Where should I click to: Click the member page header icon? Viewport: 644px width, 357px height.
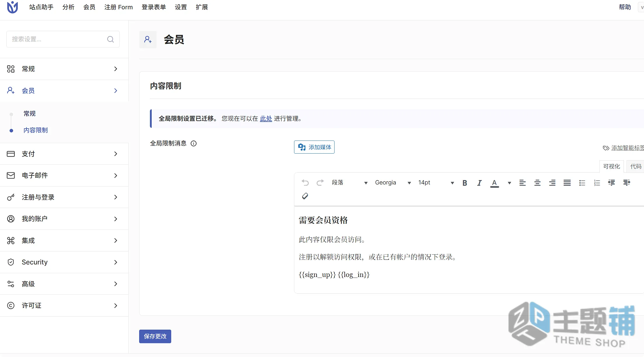coord(148,40)
